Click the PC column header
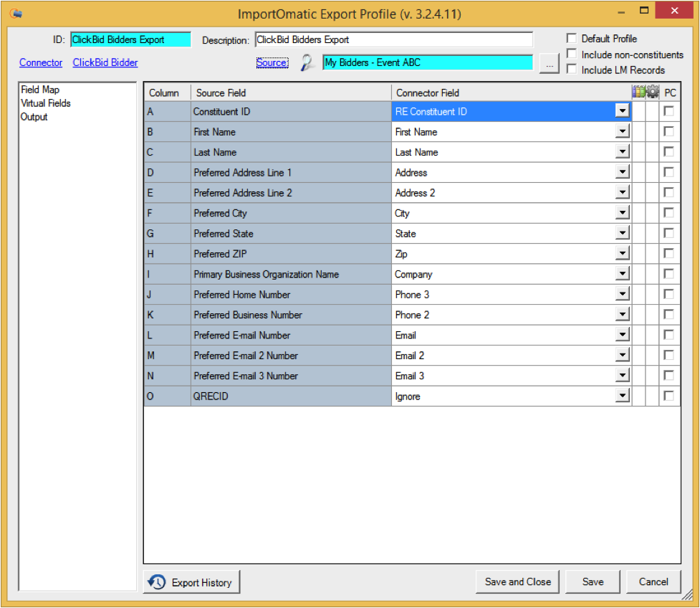 [x=670, y=93]
